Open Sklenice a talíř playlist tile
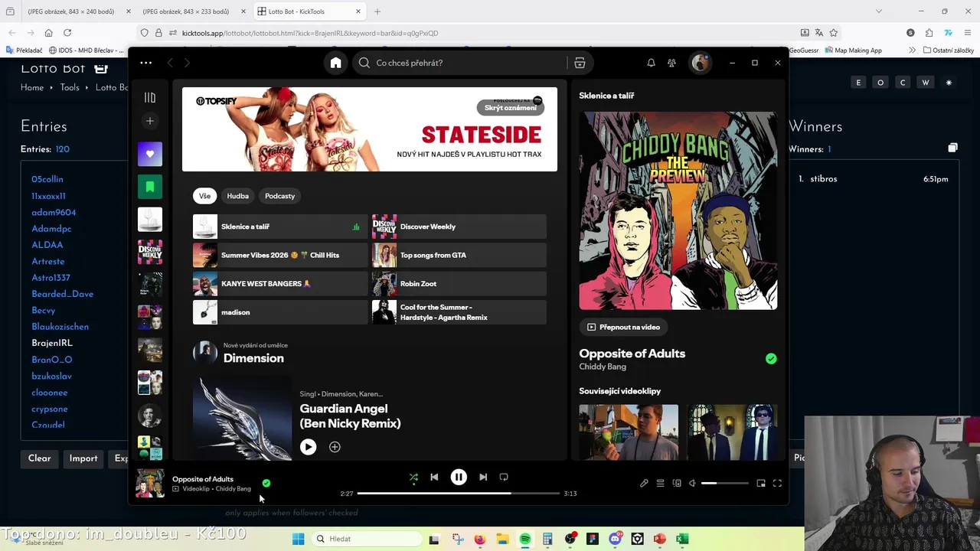The width and height of the screenshot is (980, 551). click(279, 227)
